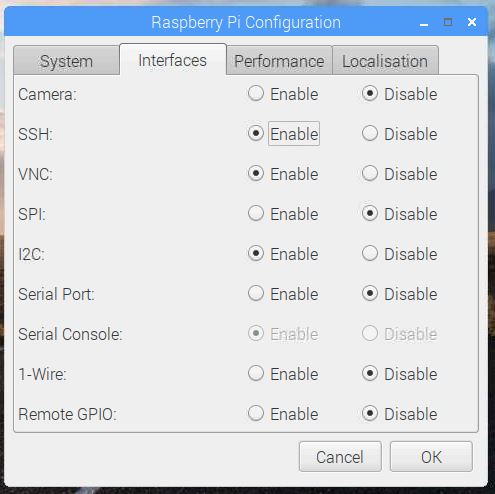Open the Performance tab
This screenshot has height=494, width=495.
[279, 61]
